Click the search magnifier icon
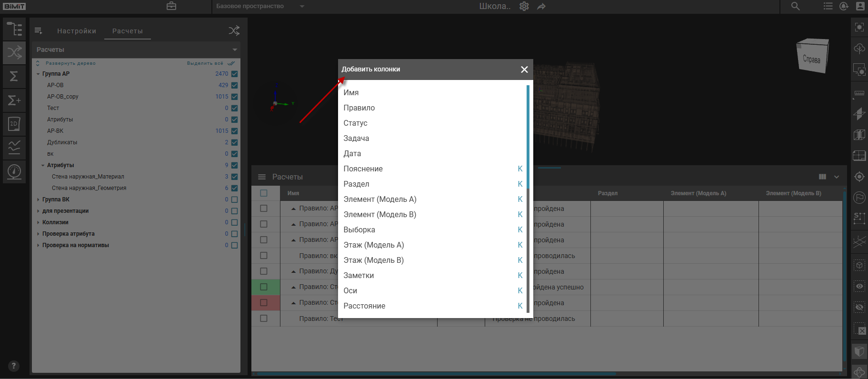 tap(795, 6)
